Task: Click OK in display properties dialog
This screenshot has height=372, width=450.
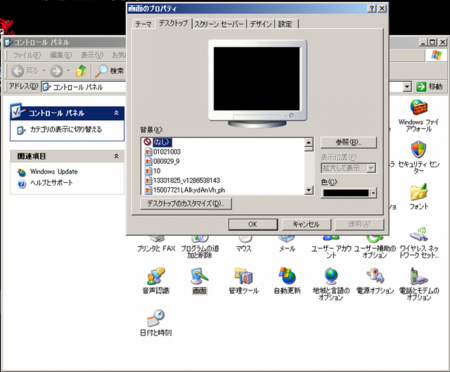Action: point(253,224)
